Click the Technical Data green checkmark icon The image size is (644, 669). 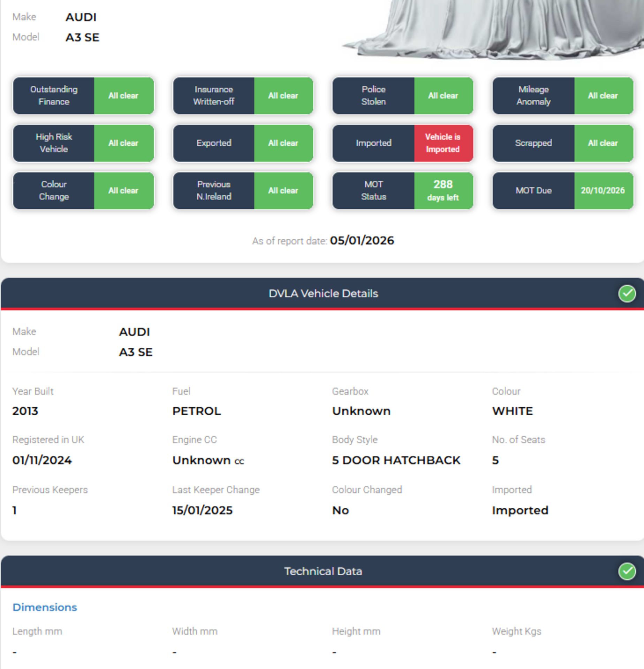(627, 571)
